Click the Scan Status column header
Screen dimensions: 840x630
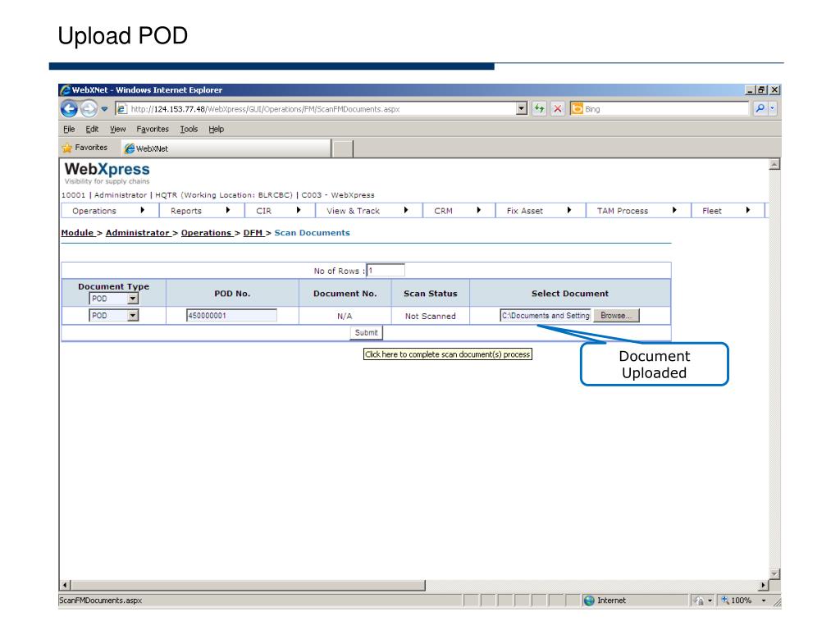(x=430, y=294)
